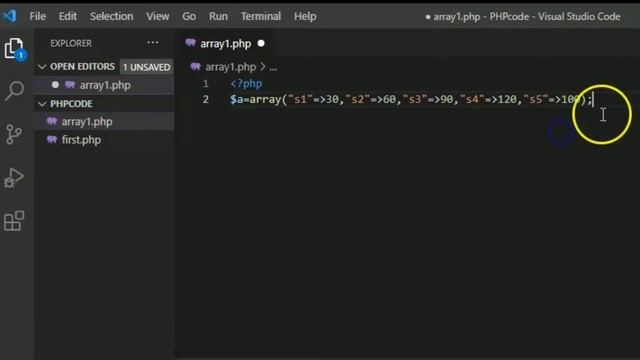Click the 1 UNSAVED badge
The height and width of the screenshot is (360, 640).
147,67
